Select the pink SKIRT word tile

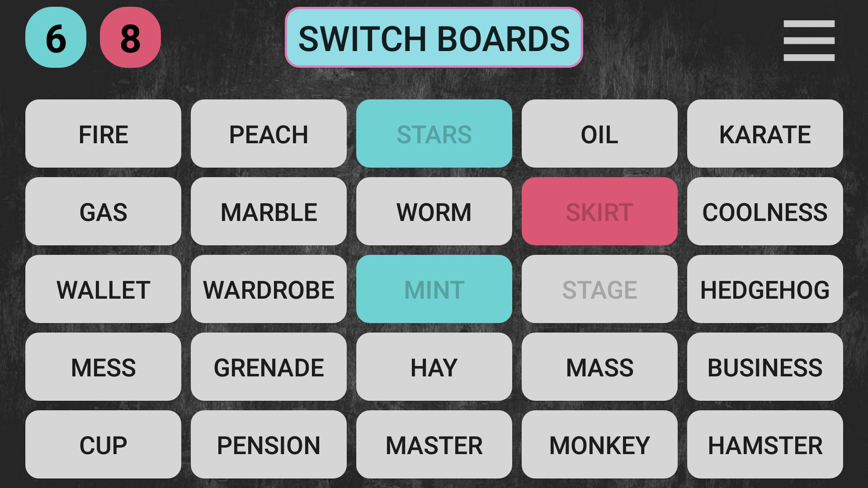599,211
